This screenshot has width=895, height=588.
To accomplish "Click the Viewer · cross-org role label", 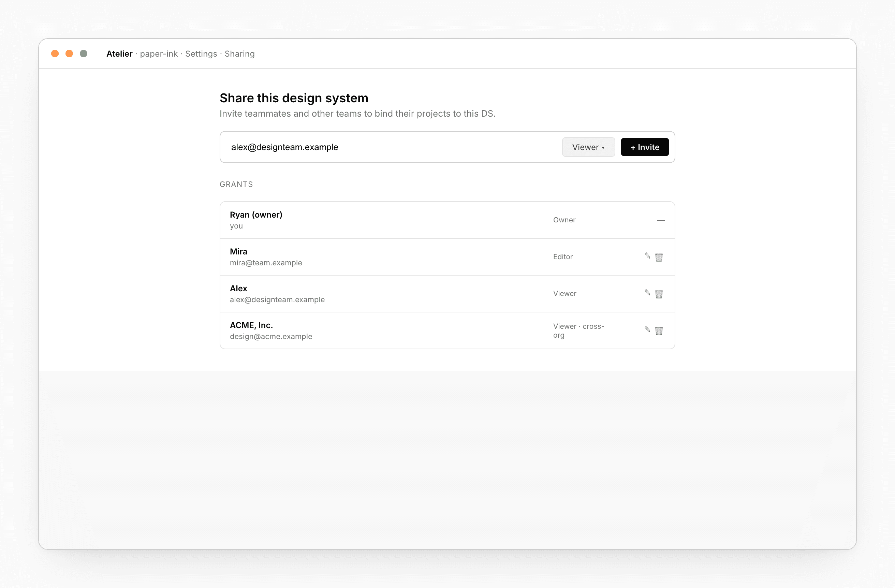I will click(x=578, y=330).
